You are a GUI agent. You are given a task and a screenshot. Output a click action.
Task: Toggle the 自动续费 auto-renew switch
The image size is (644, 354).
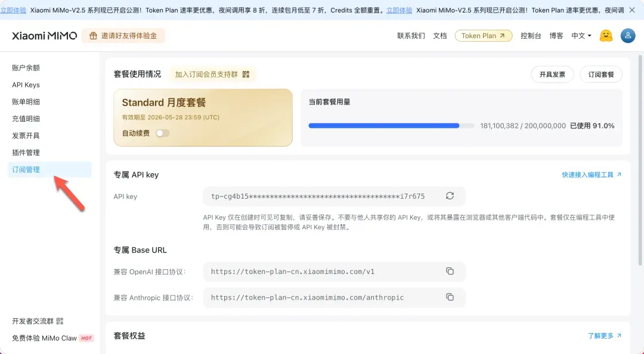tap(163, 133)
